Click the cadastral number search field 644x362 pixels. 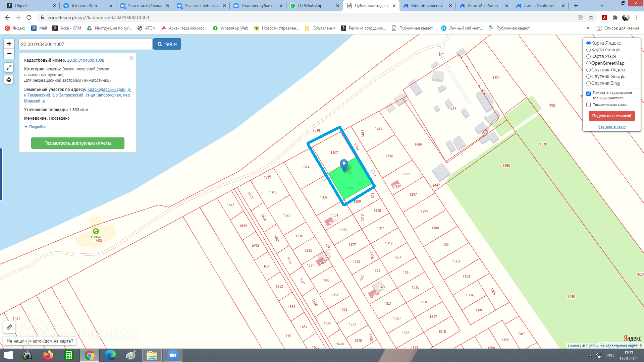(85, 44)
